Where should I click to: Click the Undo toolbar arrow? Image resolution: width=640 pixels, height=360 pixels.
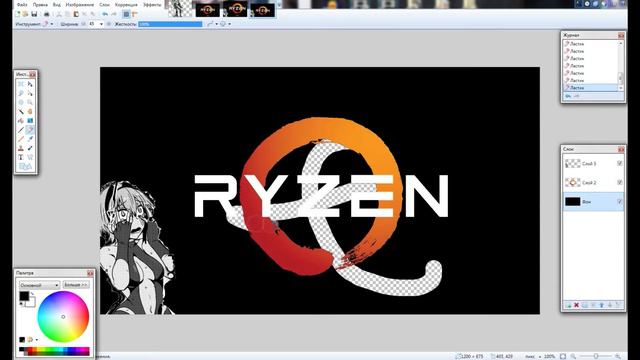tap(105, 14)
